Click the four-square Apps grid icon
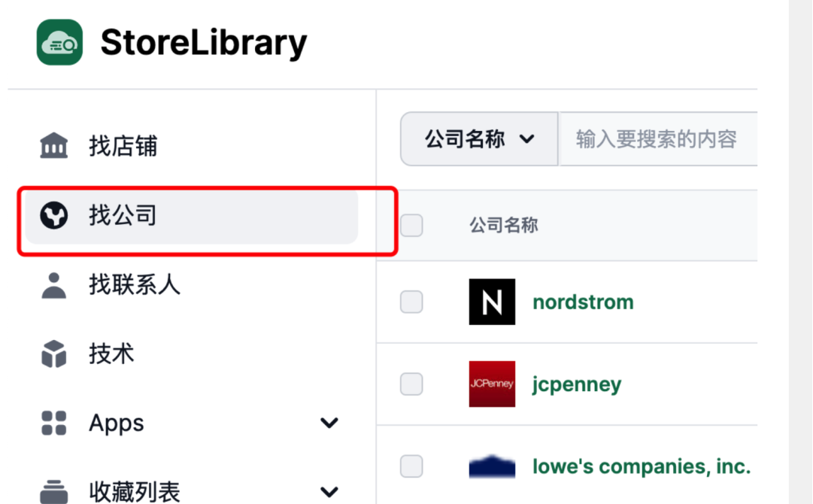Screen dimensions: 813x504 coord(54,423)
